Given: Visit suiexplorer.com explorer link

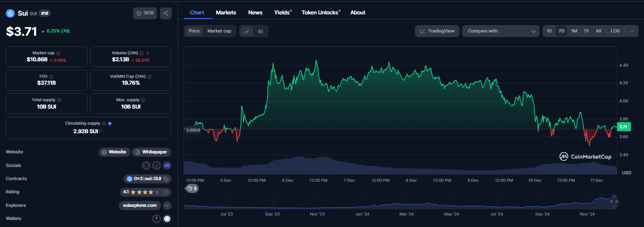Looking at the screenshot, I should pyautogui.click(x=140, y=205).
